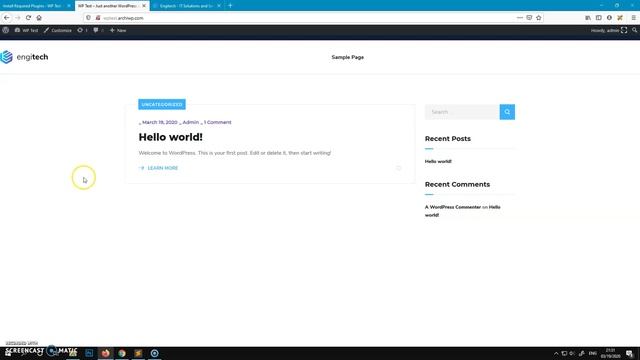The image size is (640, 360).
Task: Open the Admin author link
Action: point(191,122)
